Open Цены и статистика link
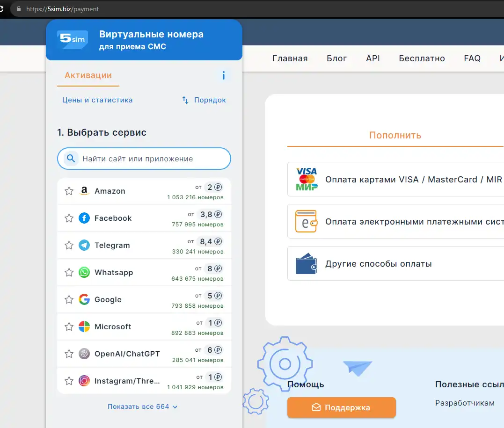Viewport: 504px width, 428px height. click(97, 100)
